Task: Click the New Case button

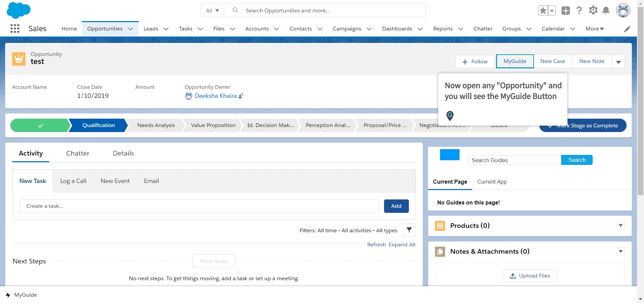Action: click(x=553, y=61)
